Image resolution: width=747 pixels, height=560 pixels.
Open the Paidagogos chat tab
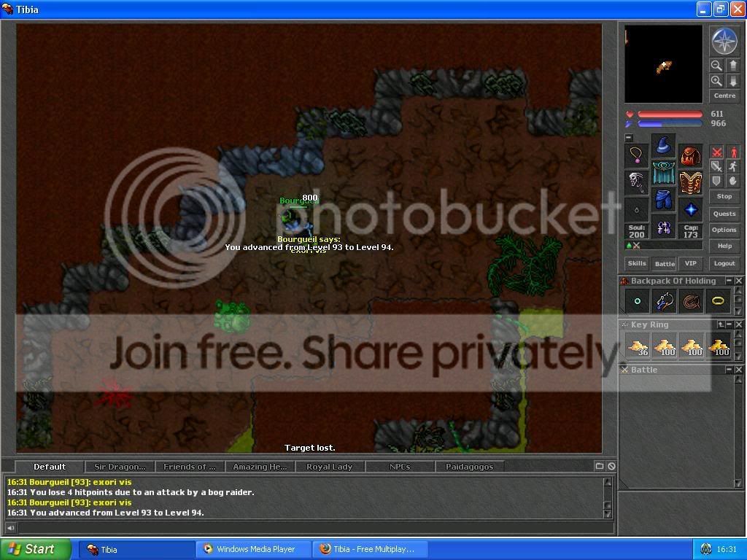point(470,467)
